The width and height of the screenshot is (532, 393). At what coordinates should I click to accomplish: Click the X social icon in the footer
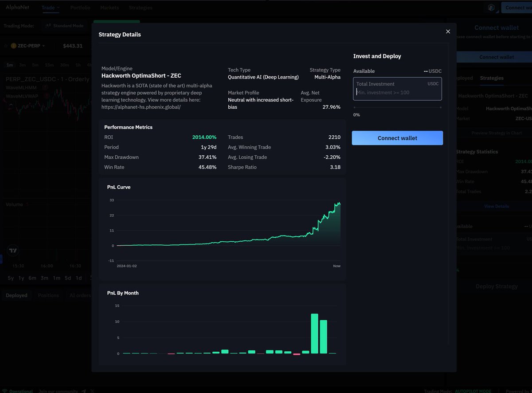coord(92,391)
